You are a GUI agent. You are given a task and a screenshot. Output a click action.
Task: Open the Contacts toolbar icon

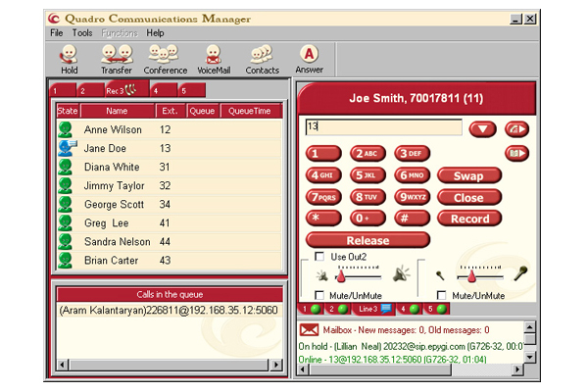[262, 59]
